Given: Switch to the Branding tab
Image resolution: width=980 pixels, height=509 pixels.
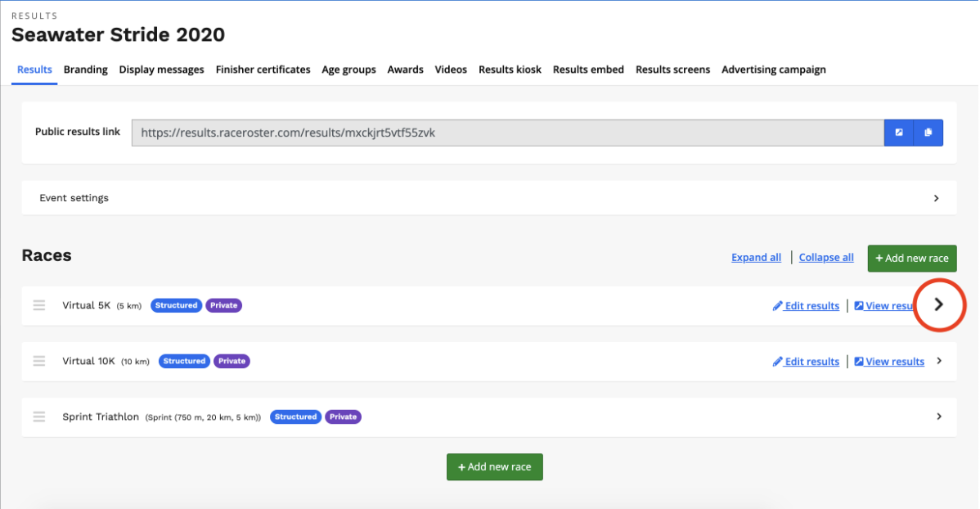Looking at the screenshot, I should click(85, 70).
